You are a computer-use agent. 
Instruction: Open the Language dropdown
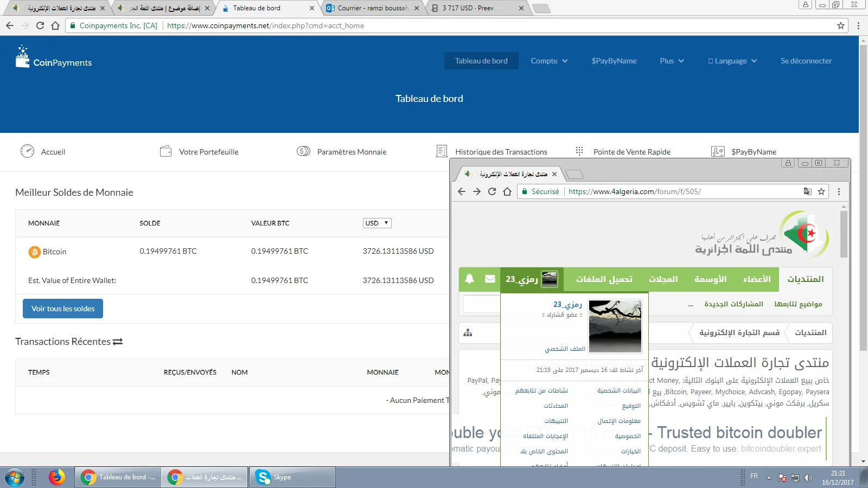coord(732,61)
